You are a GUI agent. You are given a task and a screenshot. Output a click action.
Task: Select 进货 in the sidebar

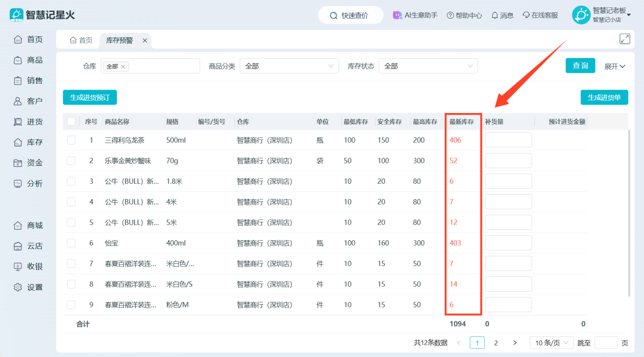click(x=28, y=122)
